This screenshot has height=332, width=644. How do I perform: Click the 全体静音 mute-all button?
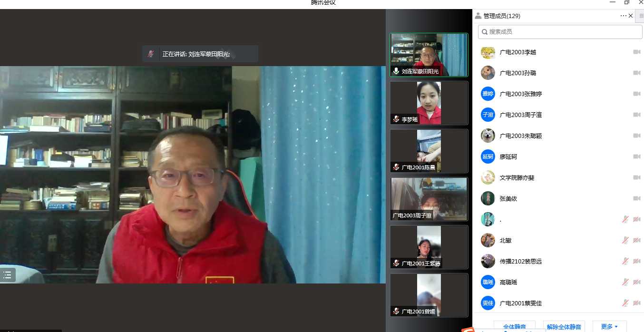pyautogui.click(x=514, y=327)
